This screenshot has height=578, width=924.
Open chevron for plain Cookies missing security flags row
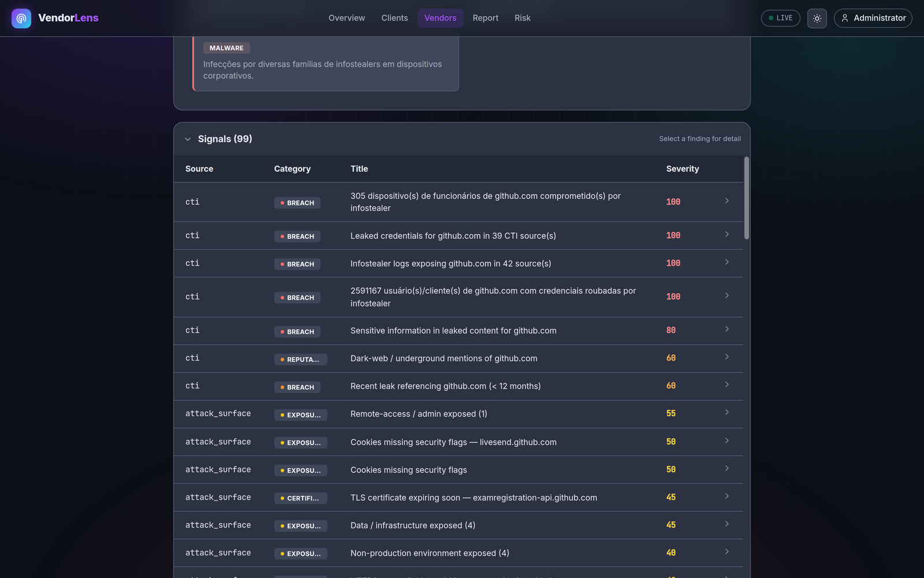[727, 468]
